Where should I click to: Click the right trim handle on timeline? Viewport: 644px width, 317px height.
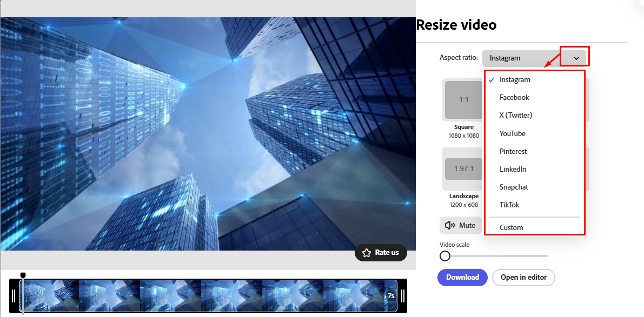pos(402,296)
